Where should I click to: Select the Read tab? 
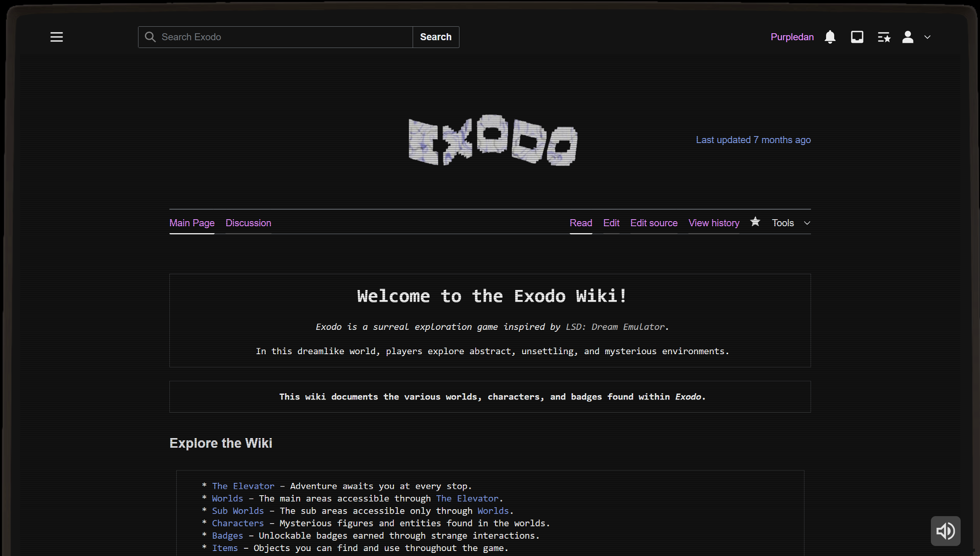pyautogui.click(x=581, y=223)
